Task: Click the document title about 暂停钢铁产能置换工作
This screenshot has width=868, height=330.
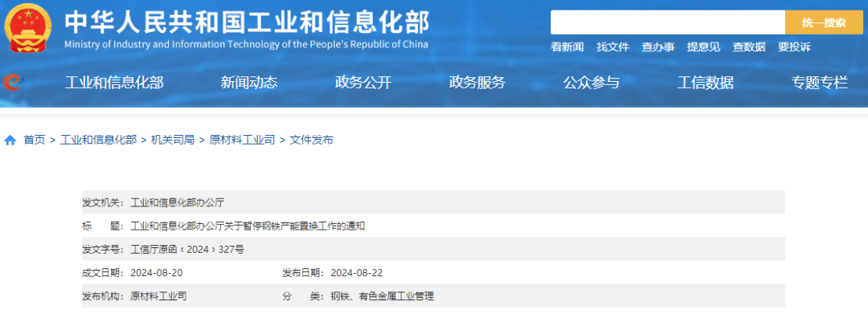Action: pyautogui.click(x=248, y=226)
